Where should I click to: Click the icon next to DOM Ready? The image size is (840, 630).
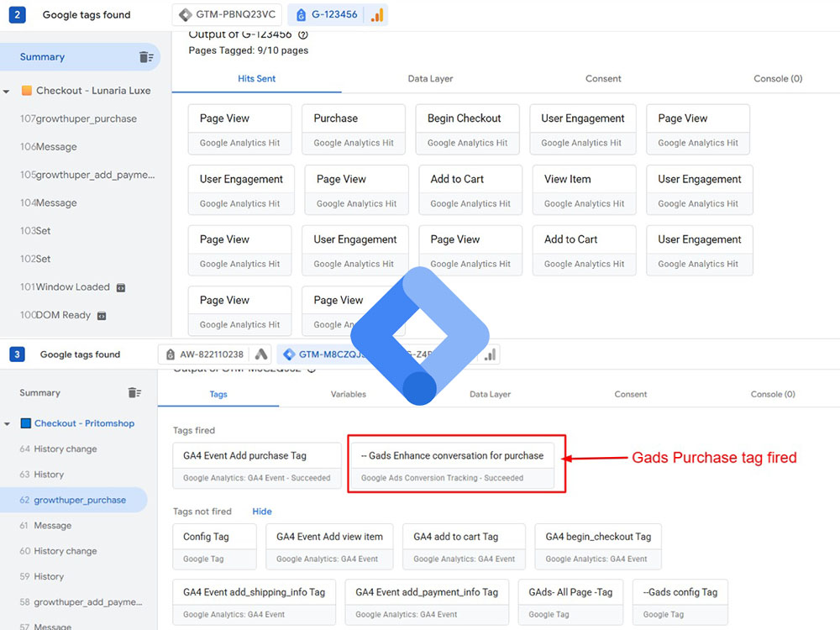[x=102, y=316]
